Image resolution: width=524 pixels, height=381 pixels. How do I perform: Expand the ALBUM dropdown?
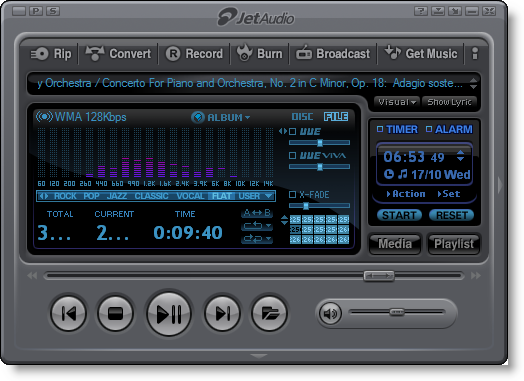pos(221,117)
